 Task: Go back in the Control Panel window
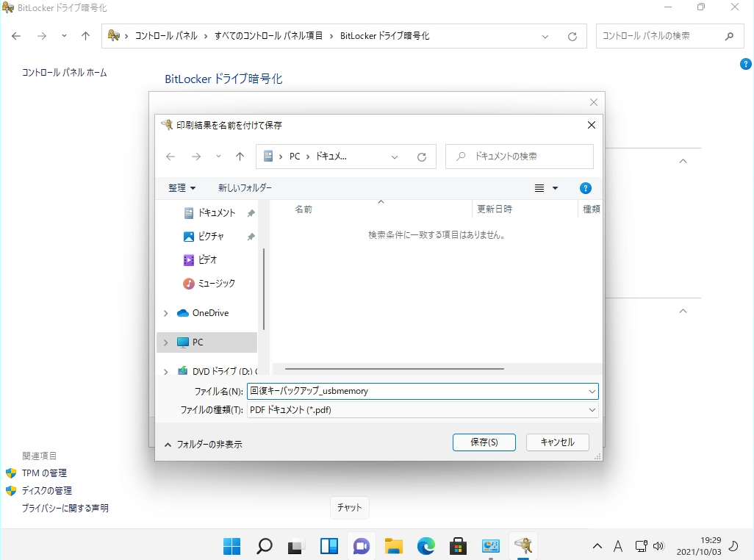[16, 36]
